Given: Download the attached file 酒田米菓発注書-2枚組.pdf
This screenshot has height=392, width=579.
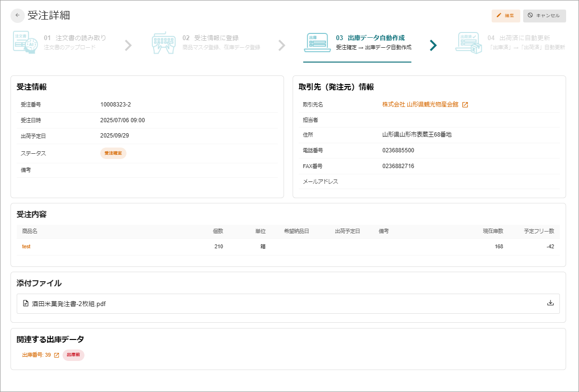Looking at the screenshot, I should (550, 303).
